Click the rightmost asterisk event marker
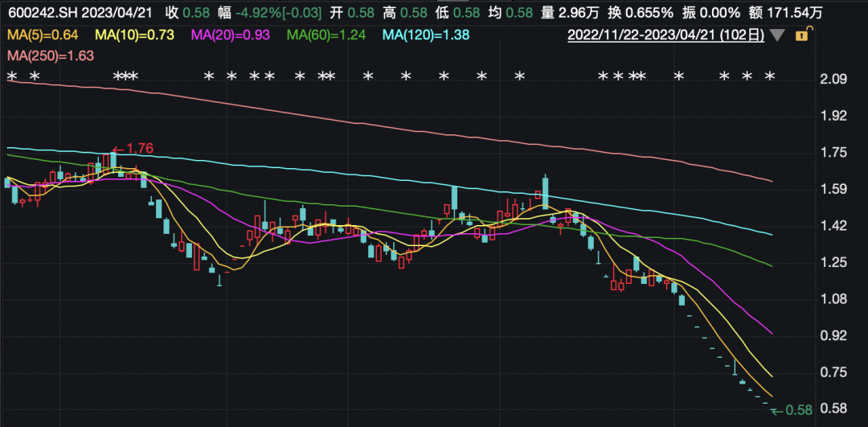868x427 pixels. pos(769,76)
